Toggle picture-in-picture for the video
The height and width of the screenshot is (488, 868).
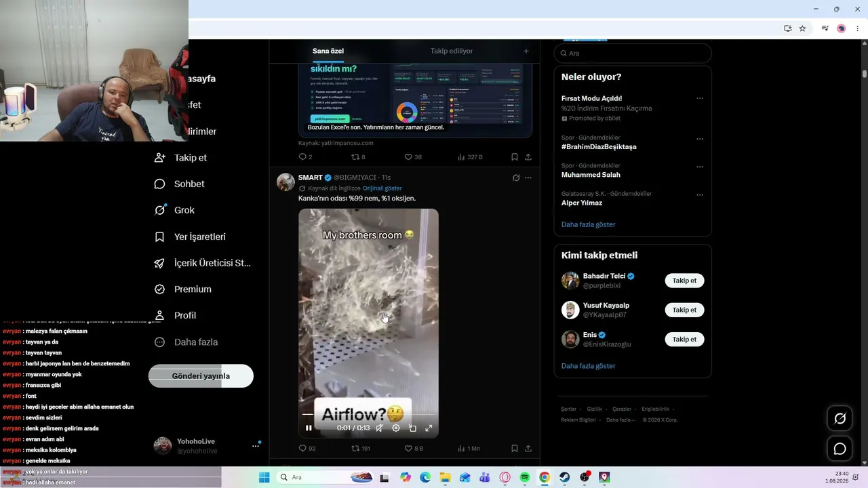[x=412, y=428]
